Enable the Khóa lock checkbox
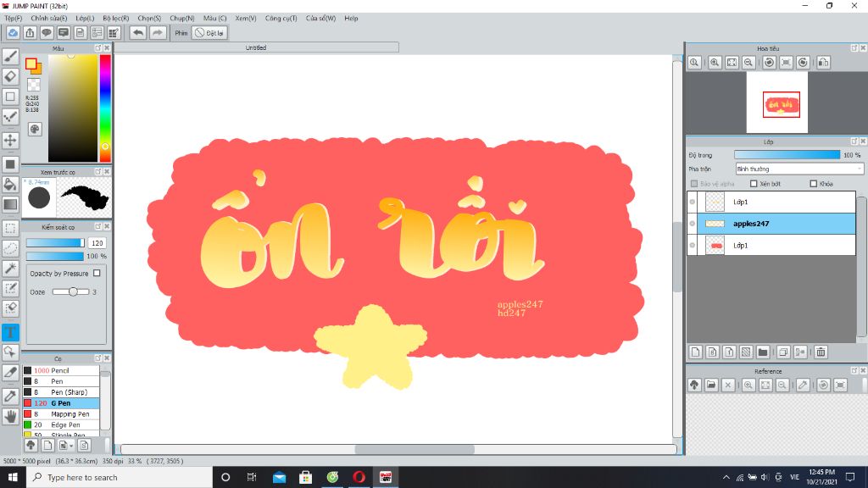868x488 pixels. pos(813,184)
